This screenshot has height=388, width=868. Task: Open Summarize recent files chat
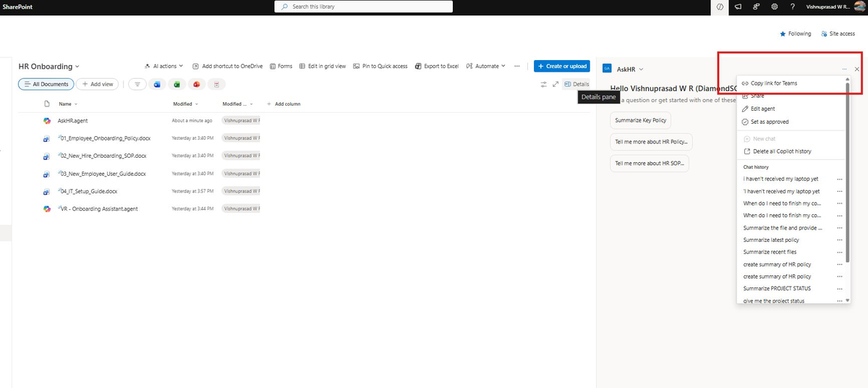coord(770,252)
